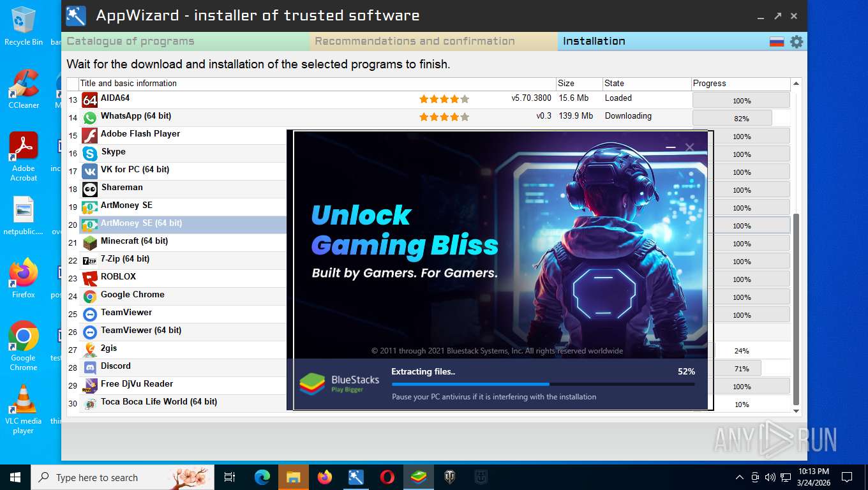868x490 pixels.
Task: Close the BlueStacks installer window
Action: (x=689, y=147)
